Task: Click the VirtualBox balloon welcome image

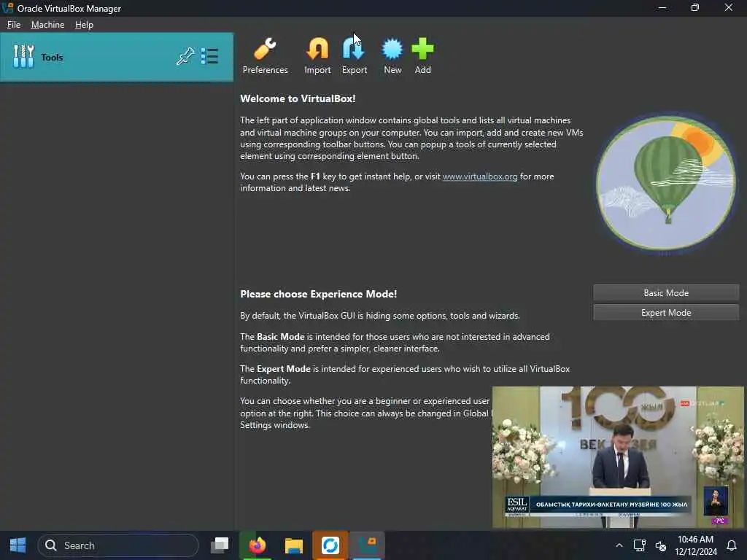Action: [x=666, y=183]
